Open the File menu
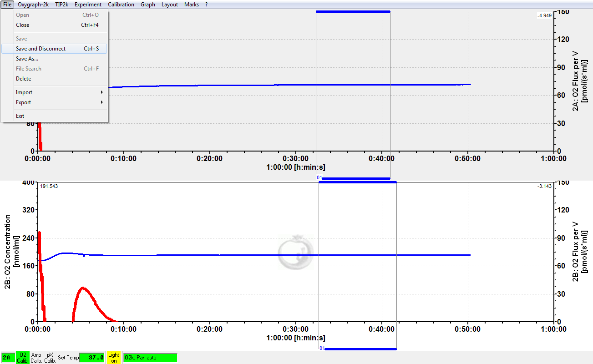Viewport: 593px width, 364px height. (7, 5)
